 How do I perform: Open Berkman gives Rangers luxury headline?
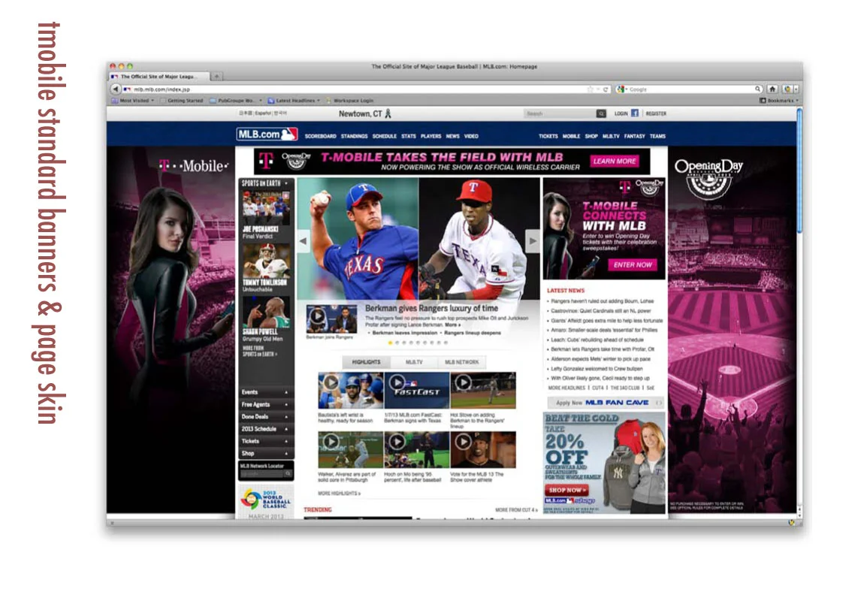tap(431, 309)
